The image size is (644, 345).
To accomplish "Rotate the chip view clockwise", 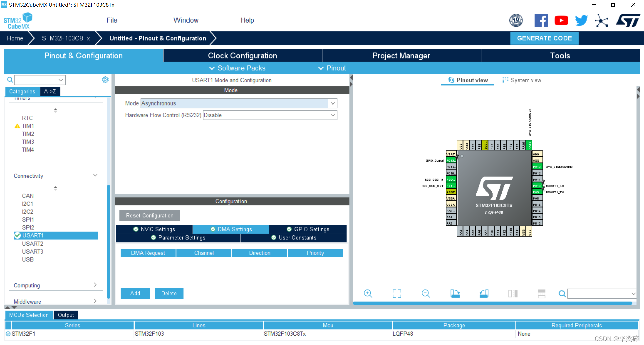I will click(455, 294).
